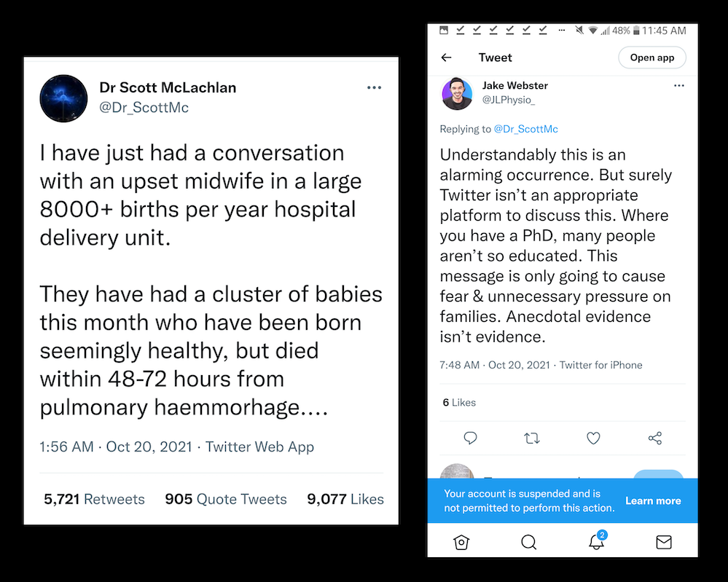Open more options on Jake Webster's tweet
Image resolution: width=728 pixels, height=582 pixels.
point(679,85)
